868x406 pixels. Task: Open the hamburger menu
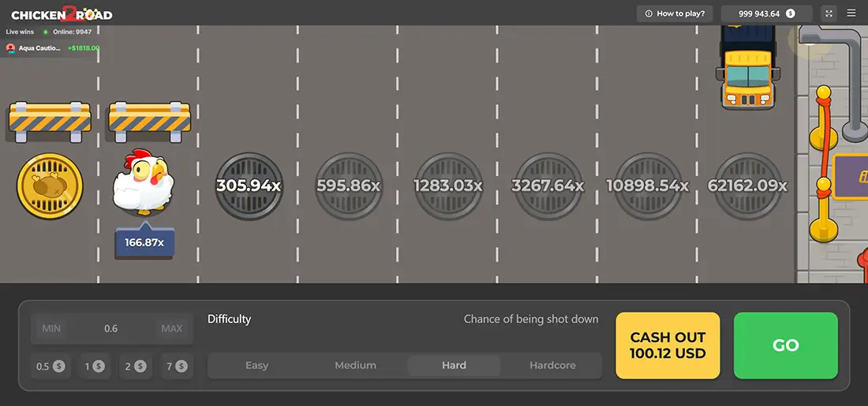(x=851, y=13)
